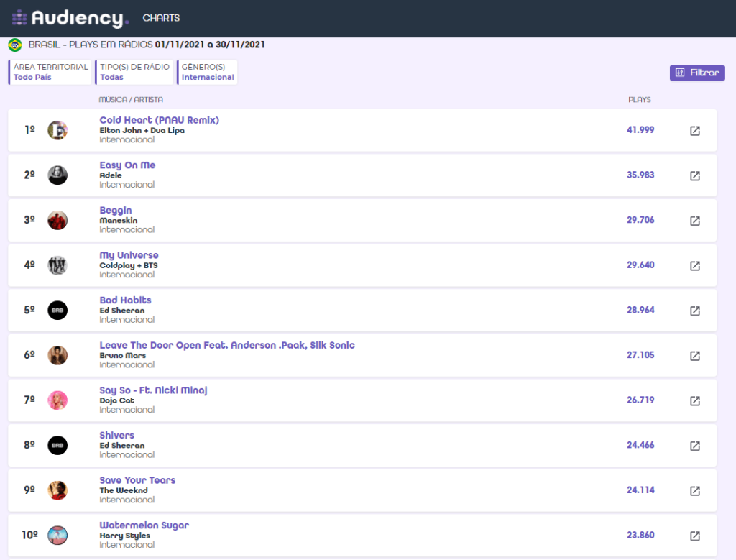Open external link icon for My Universe
736x560 pixels.
pyautogui.click(x=695, y=266)
